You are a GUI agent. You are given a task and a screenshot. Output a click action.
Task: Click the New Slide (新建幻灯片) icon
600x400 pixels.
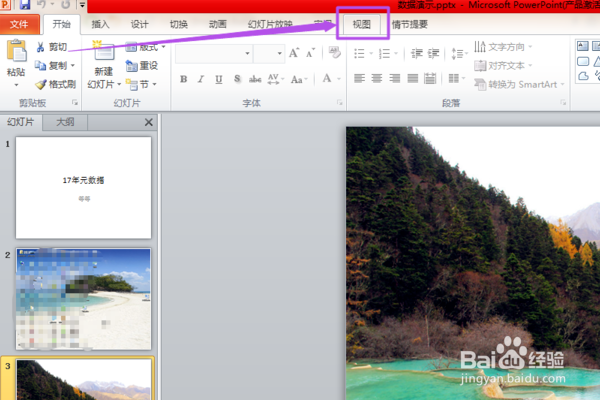pos(103,51)
